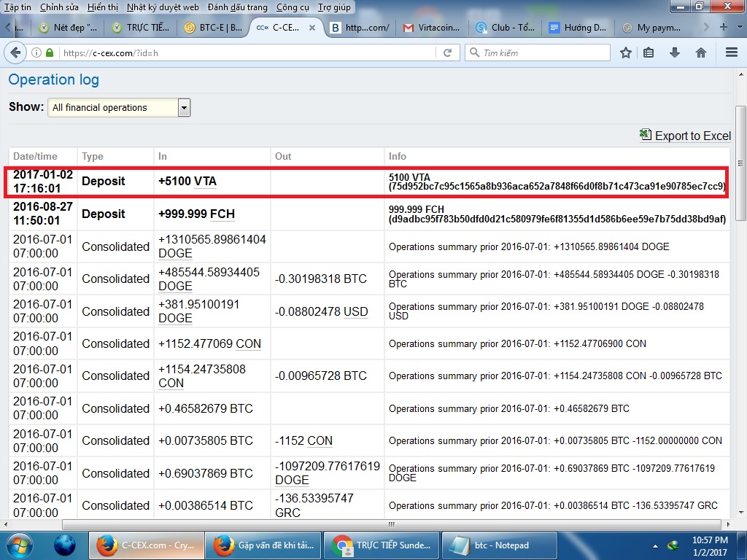The width and height of the screenshot is (747, 560).
Task: Open the downloads arrow icon
Action: (675, 52)
